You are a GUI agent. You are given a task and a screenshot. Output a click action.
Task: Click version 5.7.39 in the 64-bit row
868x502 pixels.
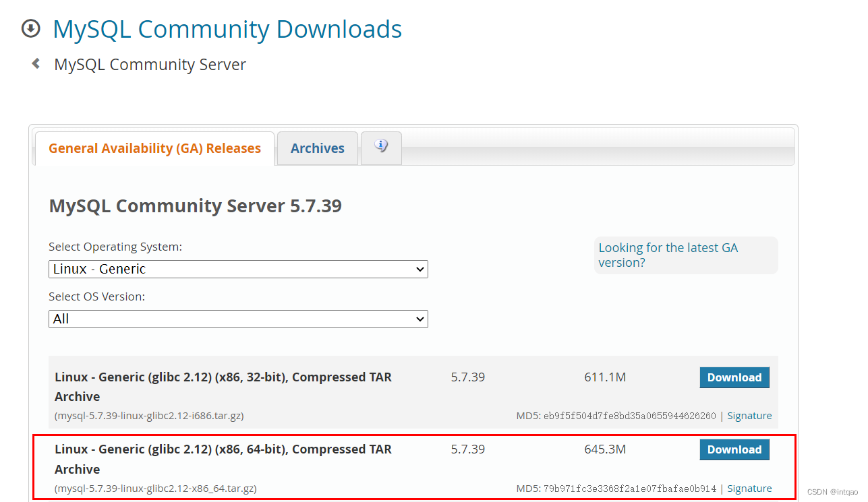click(x=468, y=449)
